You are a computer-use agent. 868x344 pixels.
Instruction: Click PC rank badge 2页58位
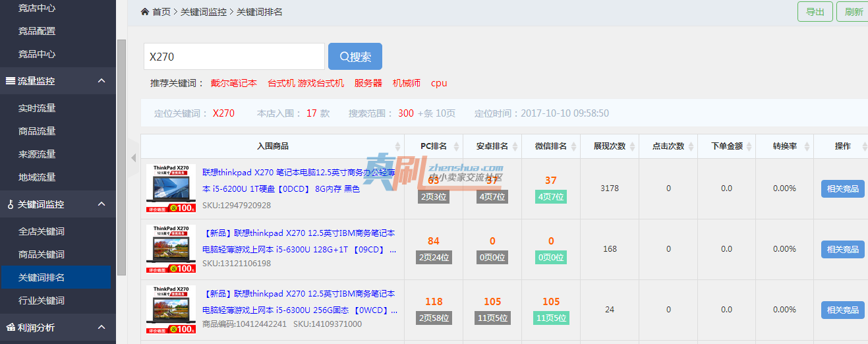pos(434,318)
